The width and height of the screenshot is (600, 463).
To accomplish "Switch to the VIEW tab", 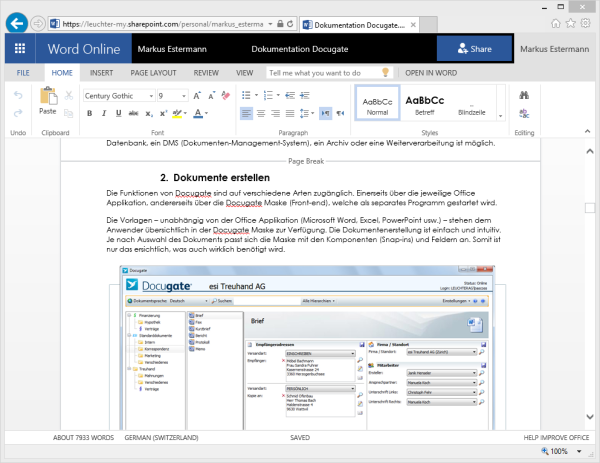I will [x=245, y=73].
